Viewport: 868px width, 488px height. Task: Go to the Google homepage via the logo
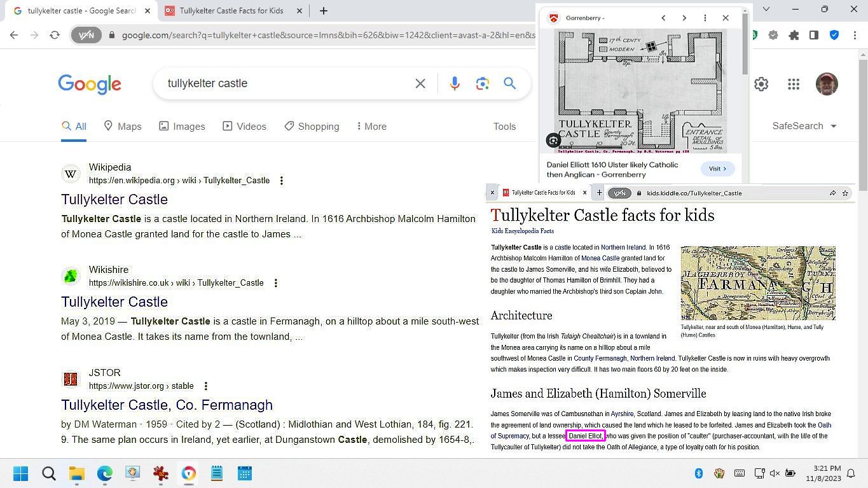(x=90, y=84)
